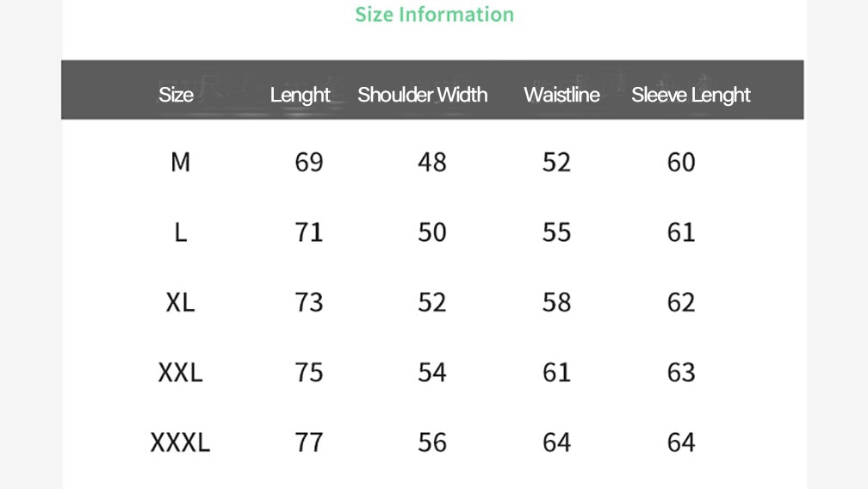This screenshot has width=868, height=489.
Task: Click sleeve length value 63 for XXL
Action: coord(680,372)
